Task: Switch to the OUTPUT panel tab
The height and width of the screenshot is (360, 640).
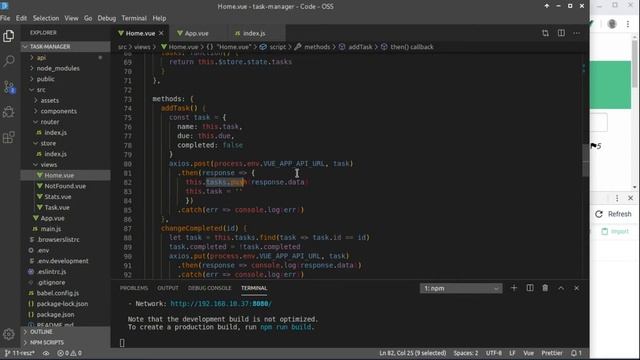Action: click(168, 288)
